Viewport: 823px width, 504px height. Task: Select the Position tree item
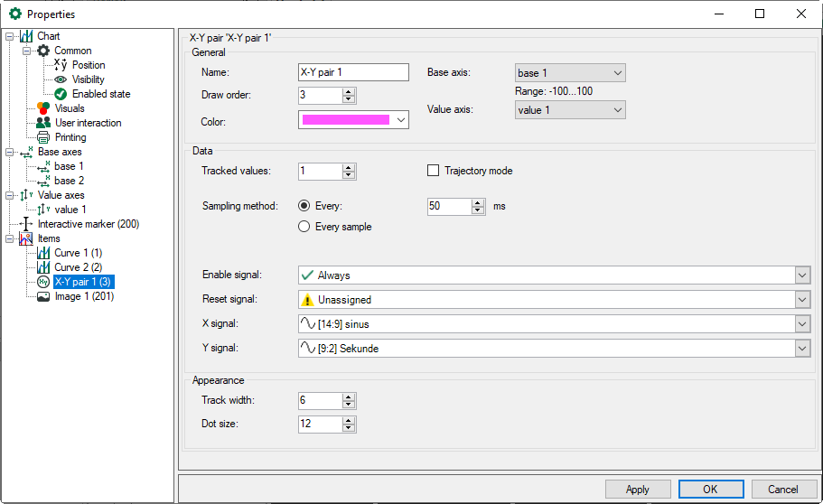click(89, 65)
